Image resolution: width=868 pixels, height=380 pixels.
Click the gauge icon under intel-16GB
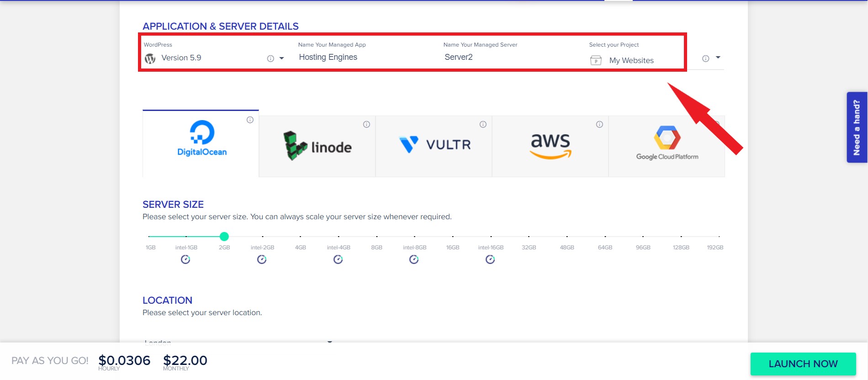(490, 259)
